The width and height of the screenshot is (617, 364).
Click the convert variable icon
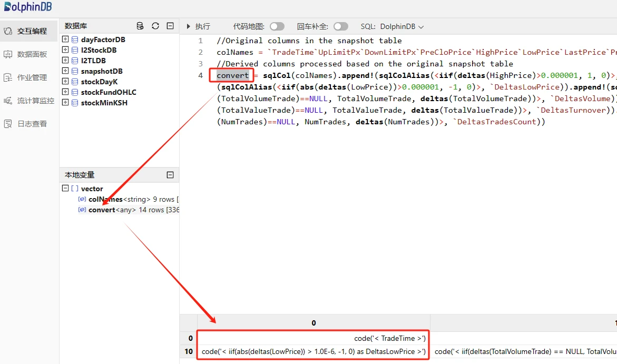coord(82,210)
